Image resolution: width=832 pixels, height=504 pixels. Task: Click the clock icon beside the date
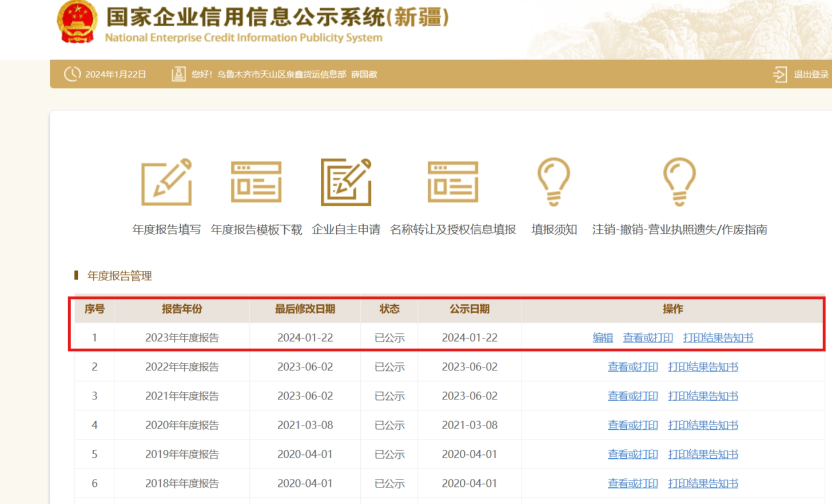click(x=72, y=74)
